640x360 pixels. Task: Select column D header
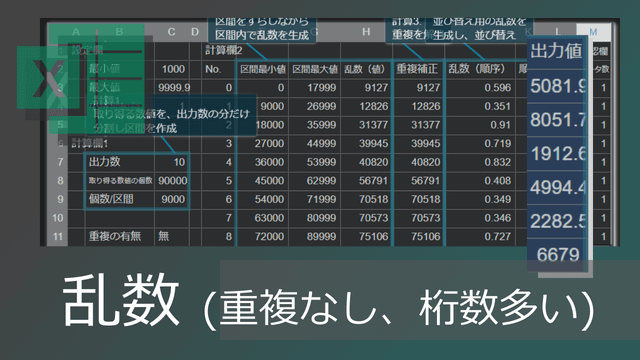(195, 32)
